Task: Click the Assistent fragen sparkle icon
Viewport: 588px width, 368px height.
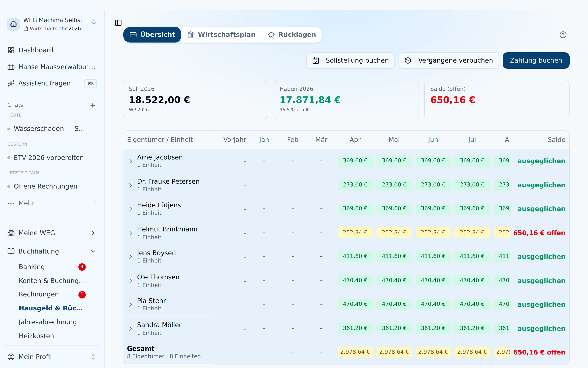Action: point(11,83)
